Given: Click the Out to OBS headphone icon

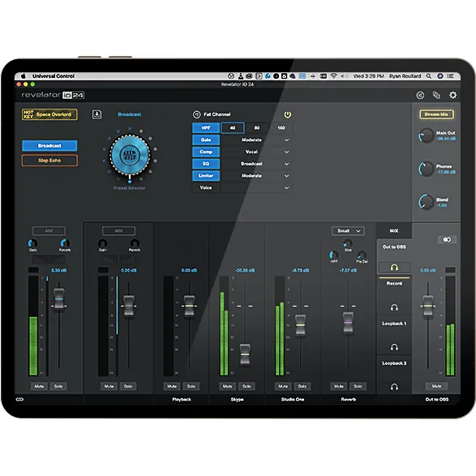Looking at the screenshot, I should (x=394, y=268).
